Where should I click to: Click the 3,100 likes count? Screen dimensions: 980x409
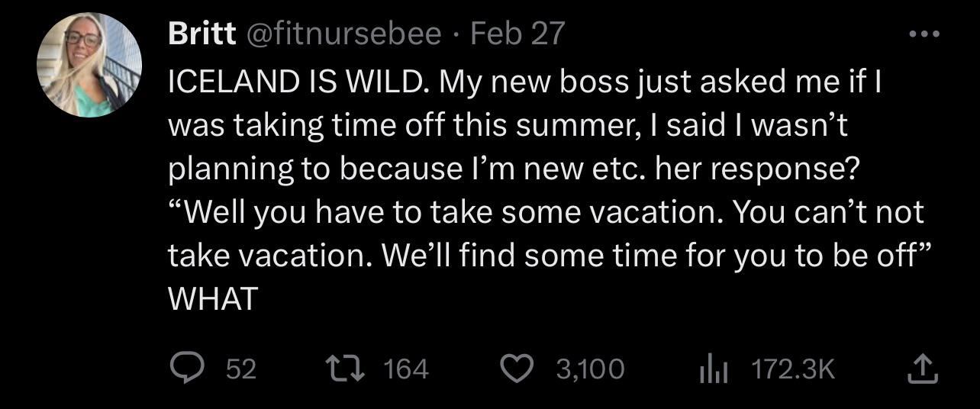click(x=589, y=370)
